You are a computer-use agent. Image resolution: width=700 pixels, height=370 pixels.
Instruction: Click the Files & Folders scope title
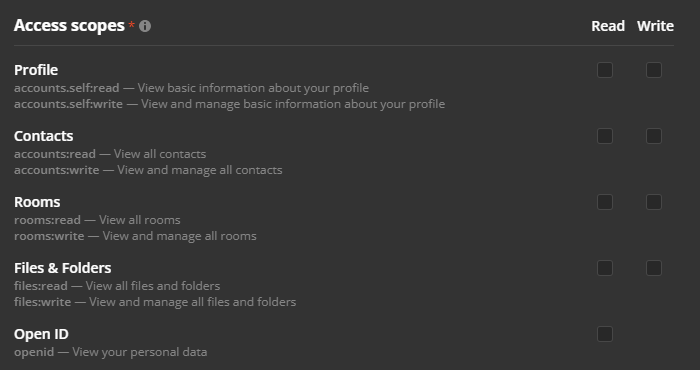[x=62, y=268]
